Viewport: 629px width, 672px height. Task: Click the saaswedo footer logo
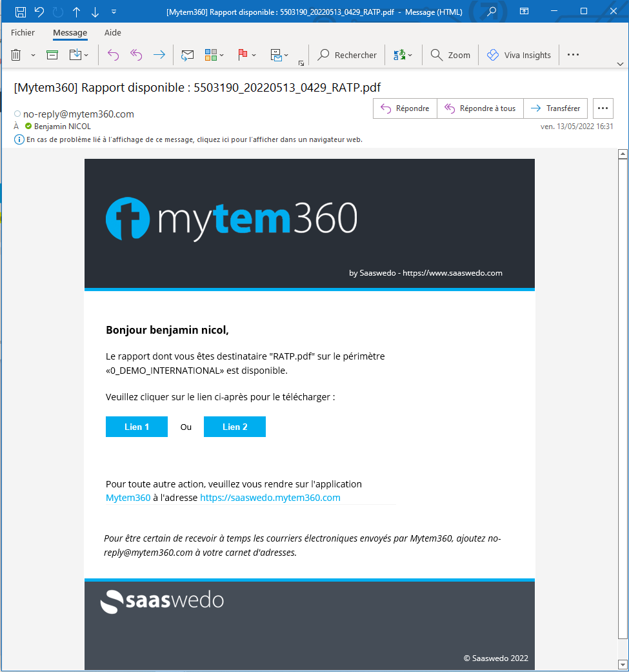(162, 601)
